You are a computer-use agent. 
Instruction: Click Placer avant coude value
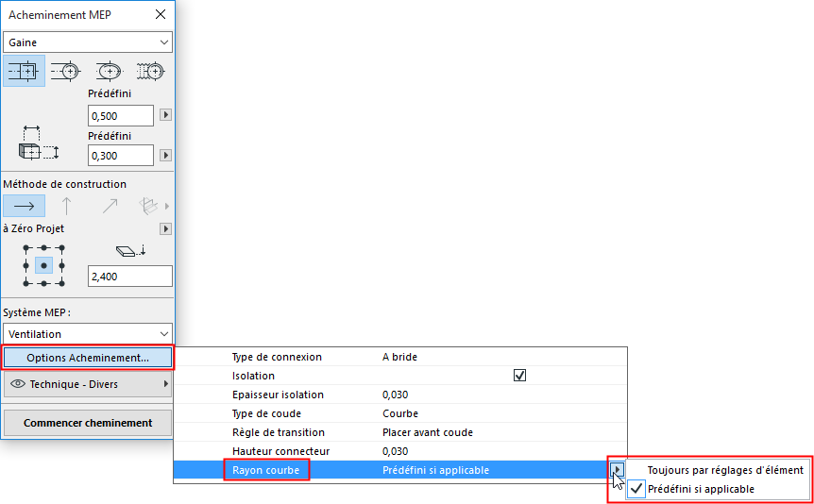[428, 432]
